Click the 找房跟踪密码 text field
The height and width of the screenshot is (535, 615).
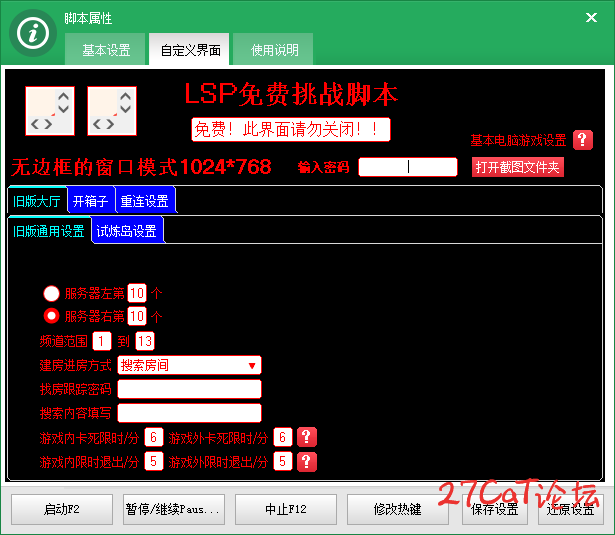(x=189, y=389)
